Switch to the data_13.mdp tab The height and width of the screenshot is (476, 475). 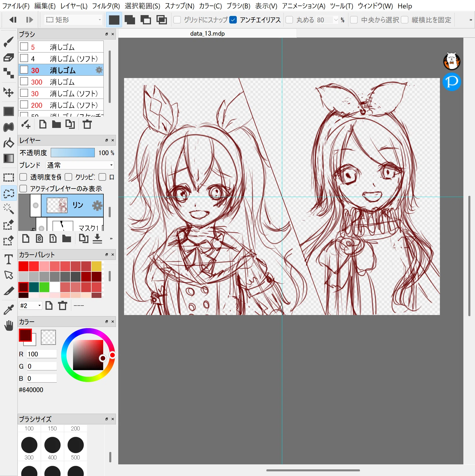coord(208,33)
